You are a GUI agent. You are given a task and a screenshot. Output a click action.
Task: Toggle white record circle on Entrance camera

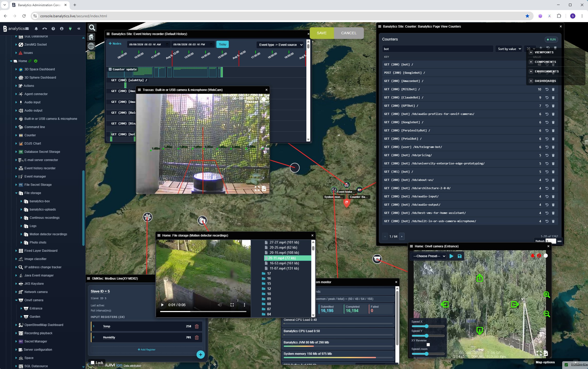pos(546,256)
